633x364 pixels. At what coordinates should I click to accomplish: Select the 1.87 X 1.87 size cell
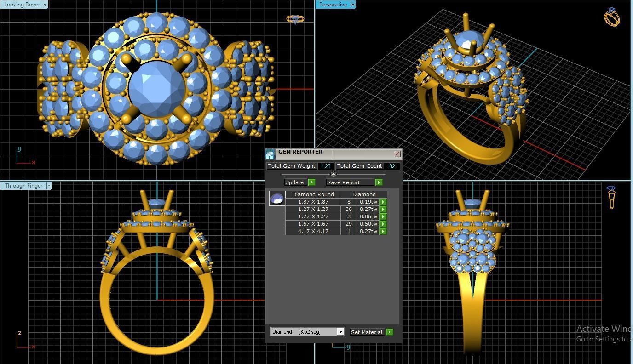[x=313, y=202]
